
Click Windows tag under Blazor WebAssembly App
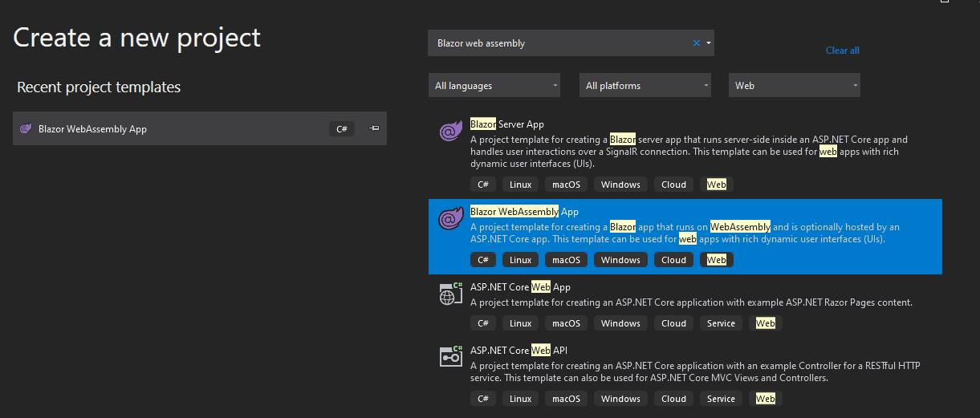[620, 260]
